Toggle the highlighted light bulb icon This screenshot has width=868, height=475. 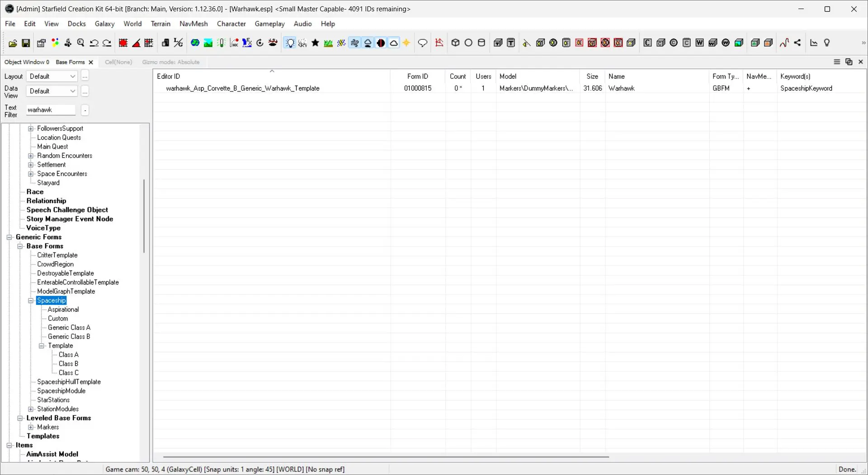coord(290,43)
